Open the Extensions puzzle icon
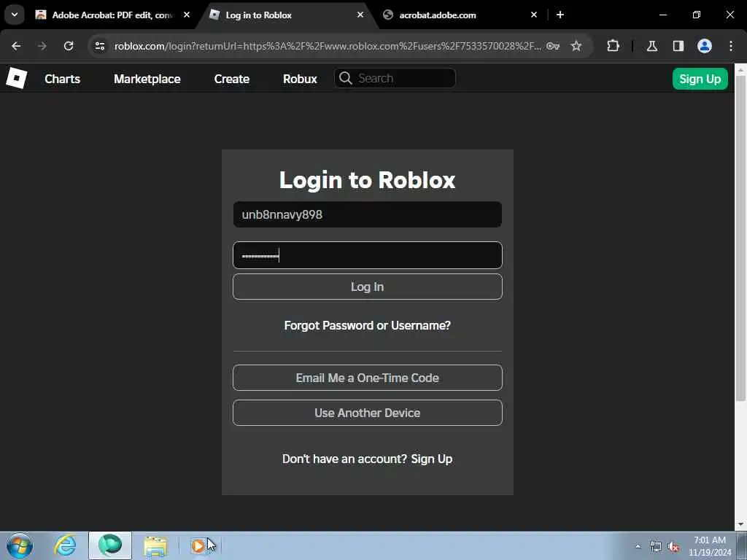The height and width of the screenshot is (560, 747). click(613, 46)
